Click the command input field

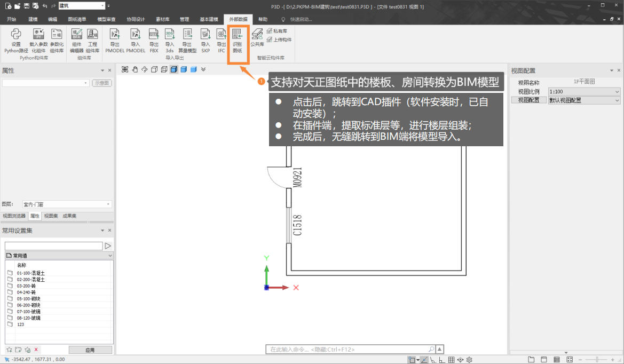[350, 350]
